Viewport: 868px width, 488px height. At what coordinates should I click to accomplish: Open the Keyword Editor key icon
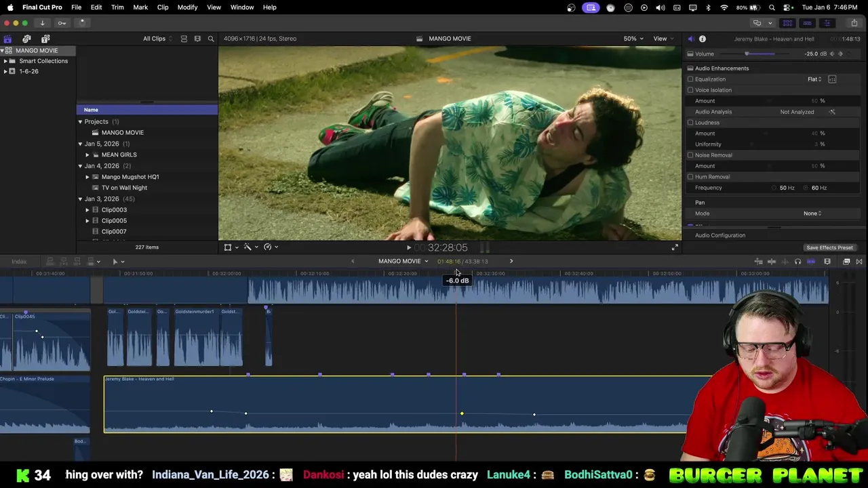(62, 23)
